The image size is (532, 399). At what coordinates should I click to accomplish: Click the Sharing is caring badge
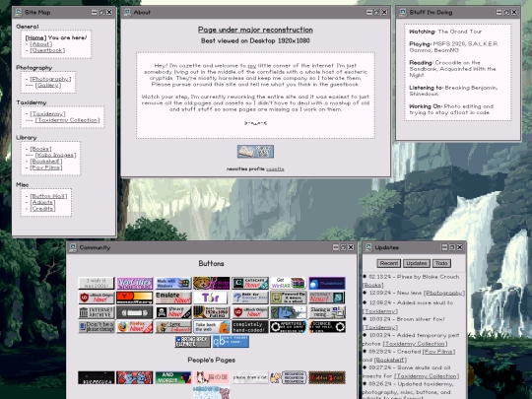[x=327, y=312]
